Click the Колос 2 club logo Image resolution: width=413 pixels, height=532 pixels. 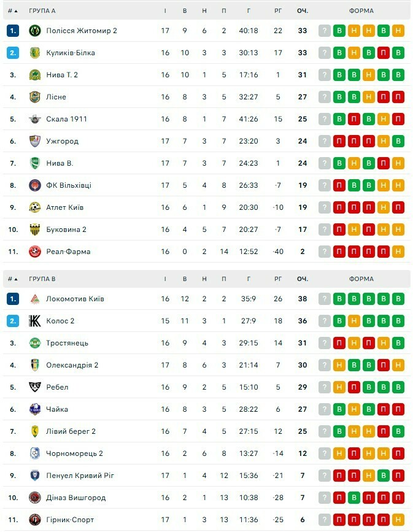coord(35,321)
